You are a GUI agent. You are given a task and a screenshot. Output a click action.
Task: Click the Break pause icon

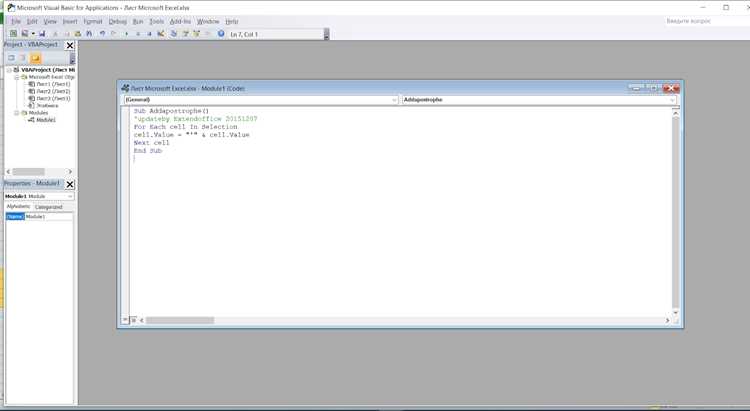click(138, 34)
